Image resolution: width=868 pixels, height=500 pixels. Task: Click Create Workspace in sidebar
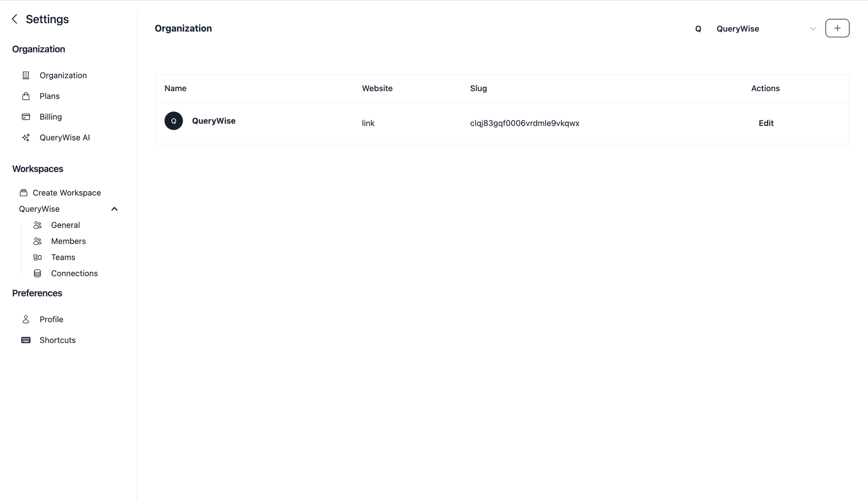pyautogui.click(x=67, y=193)
